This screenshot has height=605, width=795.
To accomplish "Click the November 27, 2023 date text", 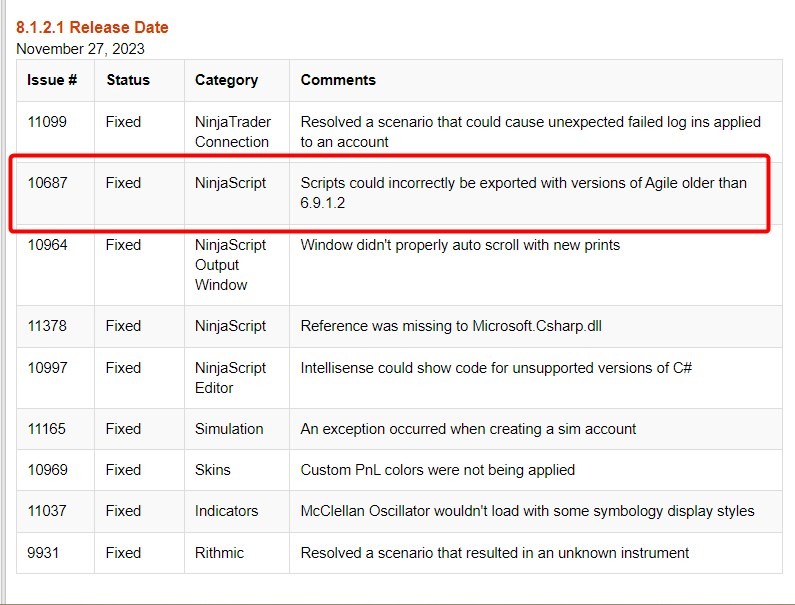I will coord(80,48).
